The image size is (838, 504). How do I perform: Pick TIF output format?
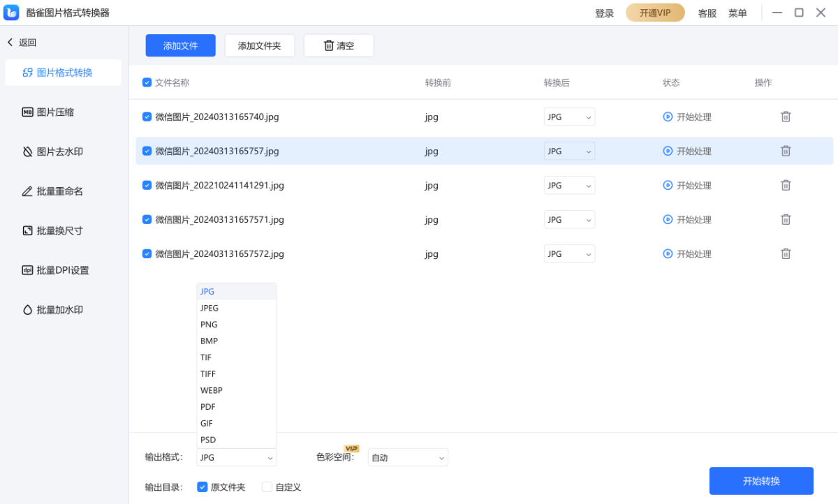click(x=237, y=357)
